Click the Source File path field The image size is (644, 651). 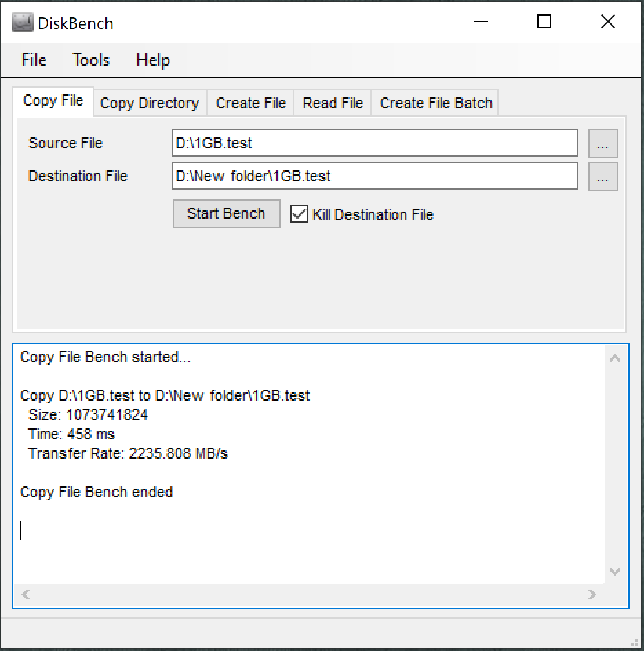point(375,143)
